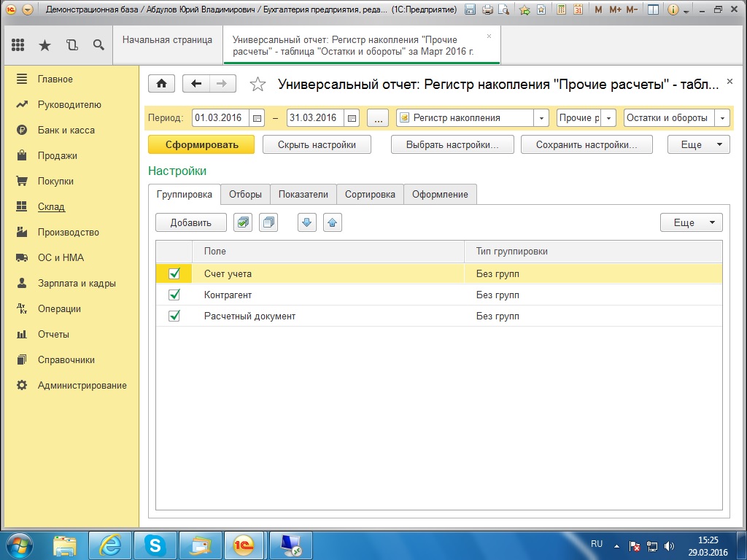Move selected field up with arrow icon
The width and height of the screenshot is (747, 560).
(x=333, y=222)
